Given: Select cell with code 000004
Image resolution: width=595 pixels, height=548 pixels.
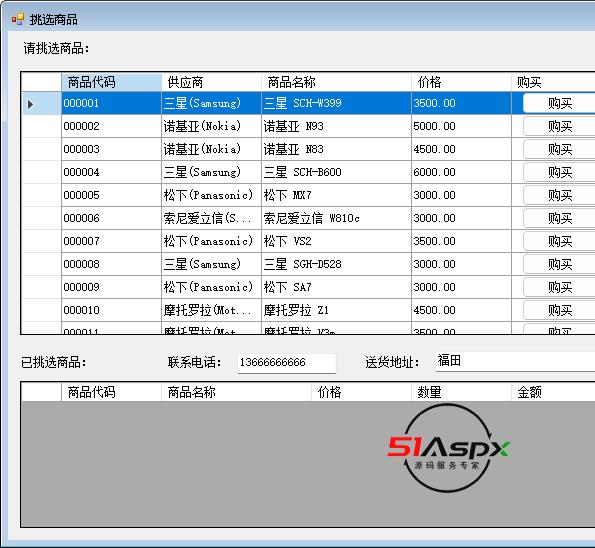Looking at the screenshot, I should click(x=112, y=172).
